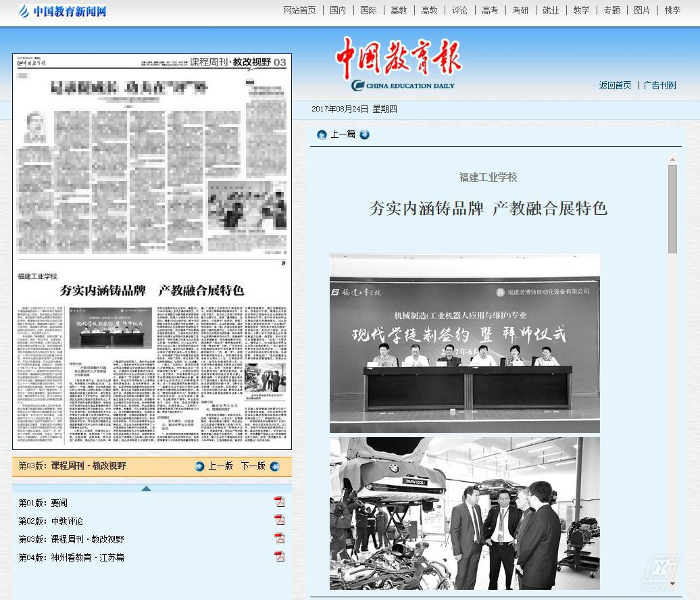
Task: Open 网站首页 in top navigation
Action: point(299,10)
